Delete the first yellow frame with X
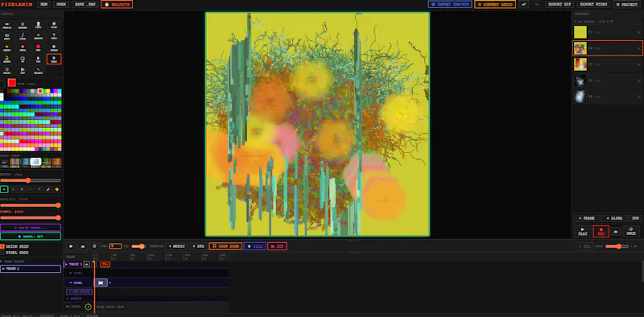Viewport: 644px width, 317px height. coord(639,32)
